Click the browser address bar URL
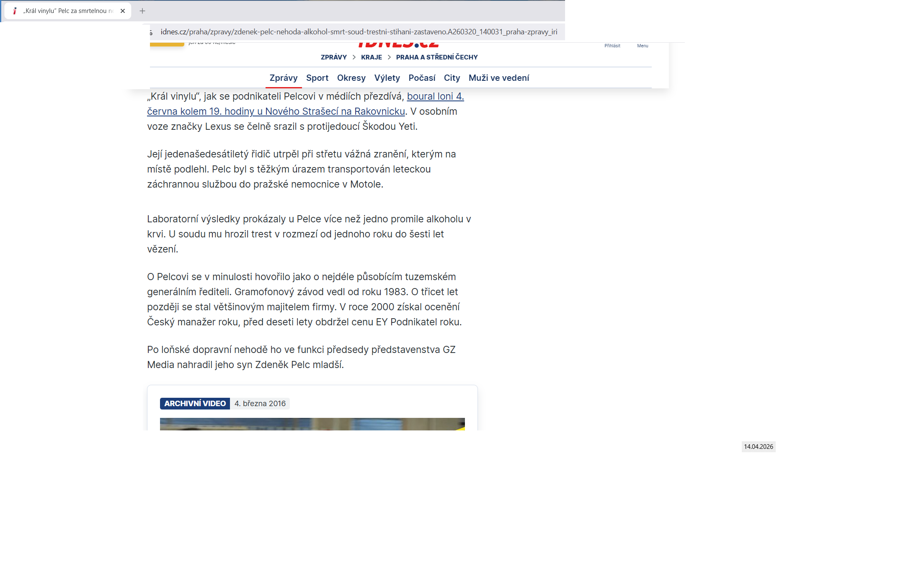The image size is (924, 582). [x=359, y=32]
